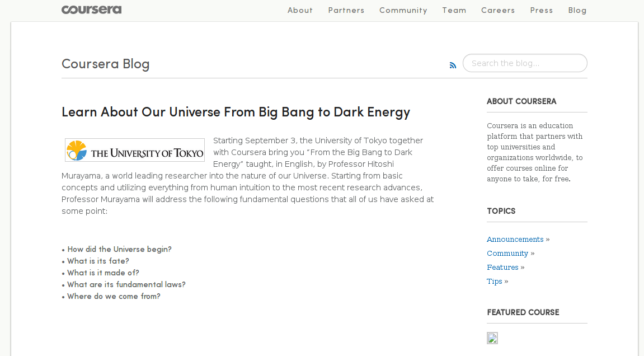Screen dimensions: 644x356
Task: Click 'What are its fundamental laws?' text
Action: [126, 284]
